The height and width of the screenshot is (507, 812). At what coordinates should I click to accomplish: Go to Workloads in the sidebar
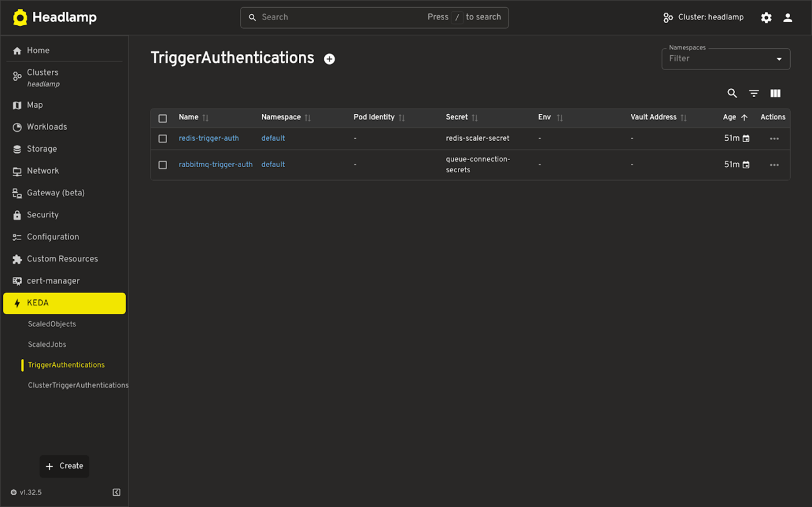[64, 127]
